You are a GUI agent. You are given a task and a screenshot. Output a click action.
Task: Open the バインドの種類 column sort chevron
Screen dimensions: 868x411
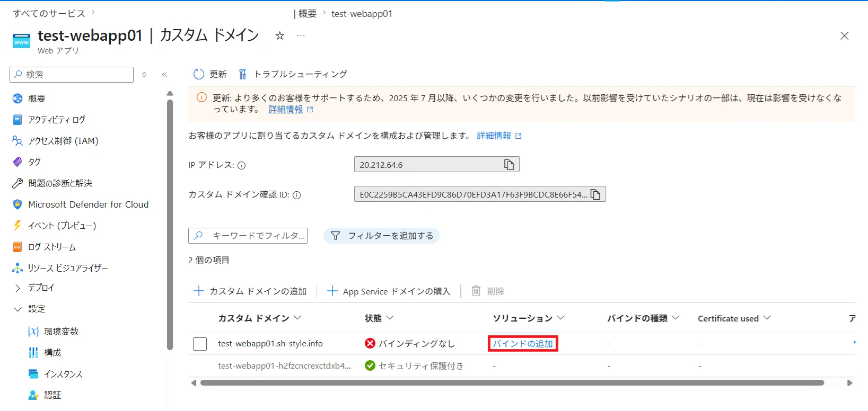pos(676,318)
